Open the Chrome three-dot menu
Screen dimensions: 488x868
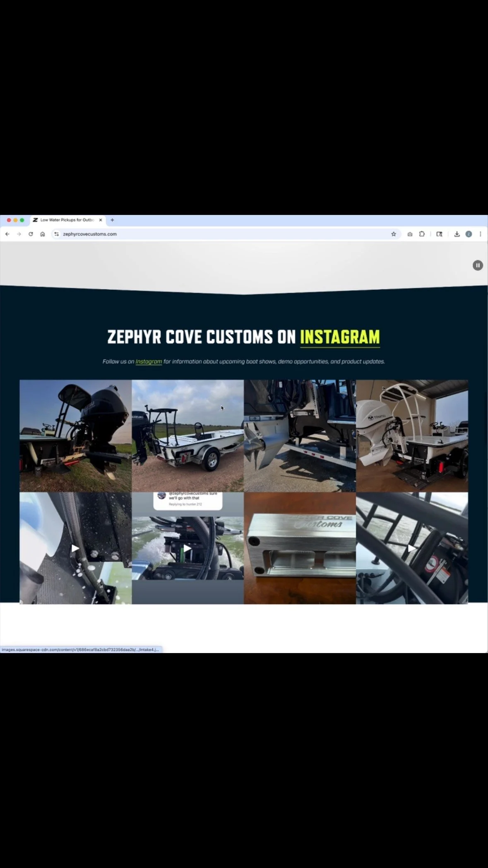(480, 234)
